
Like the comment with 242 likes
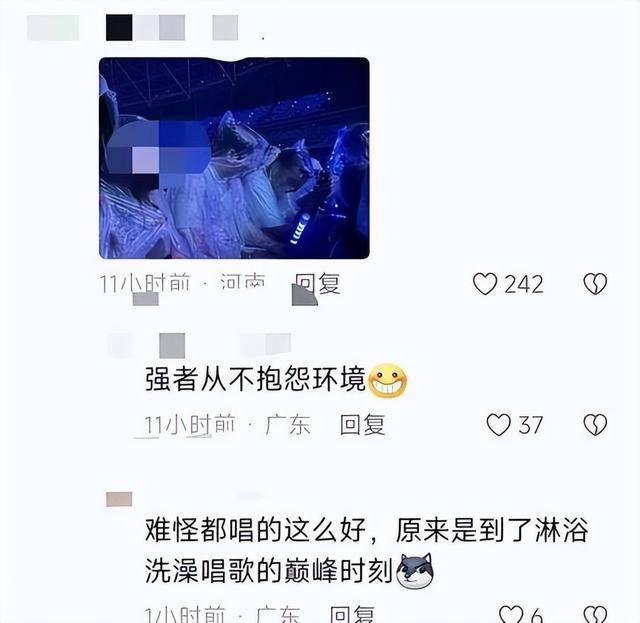click(x=485, y=284)
